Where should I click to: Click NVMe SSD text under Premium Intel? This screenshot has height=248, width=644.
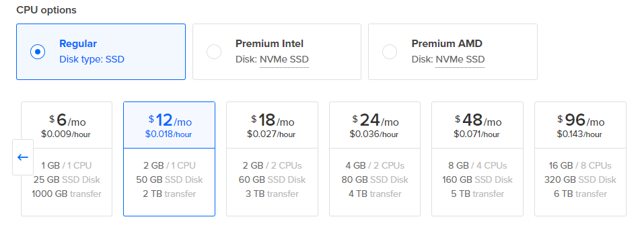[284, 59]
